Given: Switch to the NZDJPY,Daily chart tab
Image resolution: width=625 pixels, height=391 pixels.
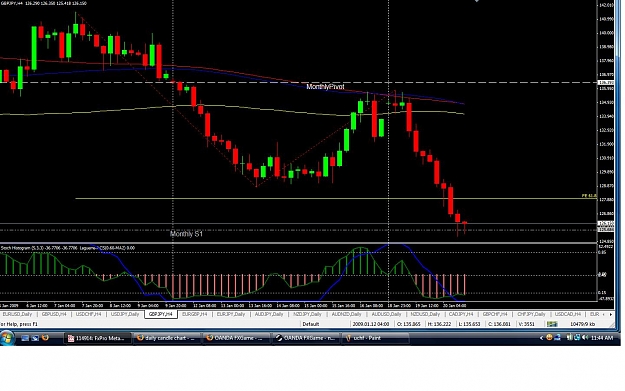Looking at the screenshot, I should (307, 314).
